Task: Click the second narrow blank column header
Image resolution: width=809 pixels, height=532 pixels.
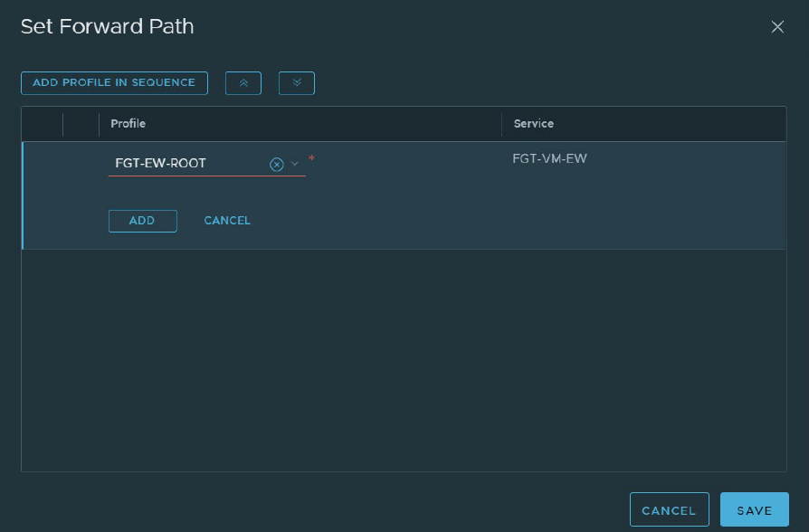Action: click(x=81, y=124)
